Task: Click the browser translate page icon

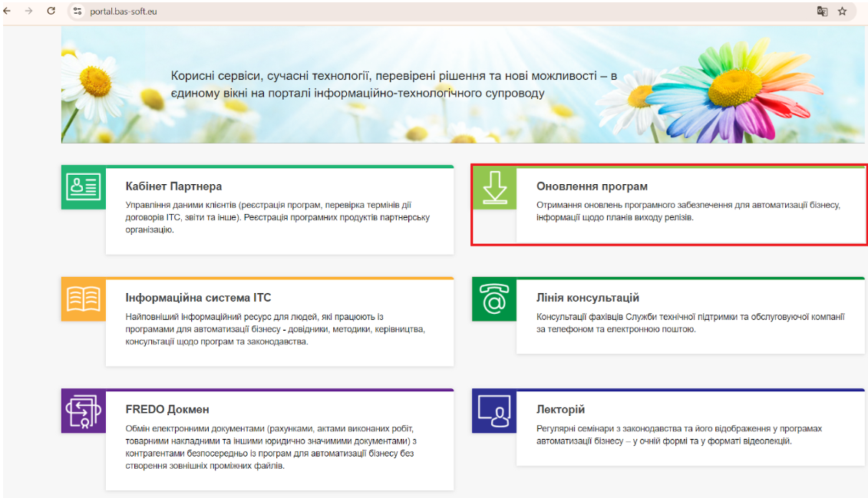Action: (x=822, y=12)
